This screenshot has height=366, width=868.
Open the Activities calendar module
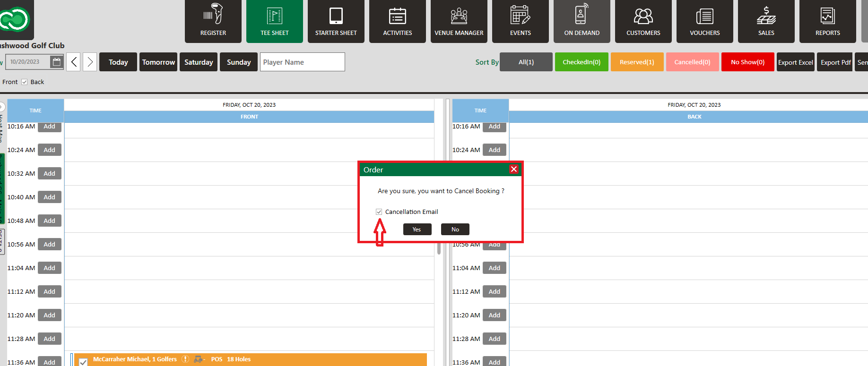click(398, 21)
